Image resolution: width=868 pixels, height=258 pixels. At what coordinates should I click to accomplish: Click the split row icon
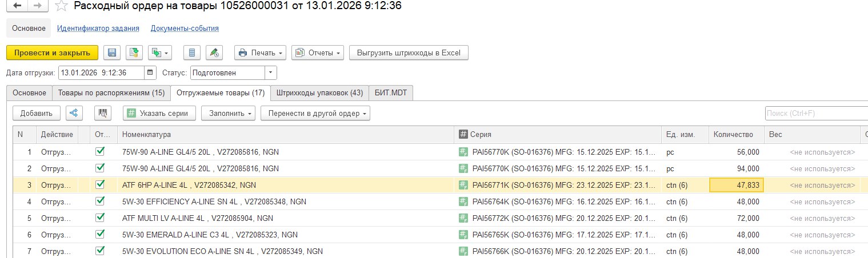click(x=74, y=113)
